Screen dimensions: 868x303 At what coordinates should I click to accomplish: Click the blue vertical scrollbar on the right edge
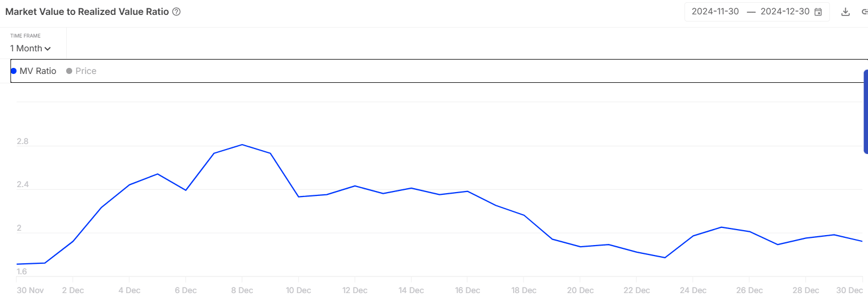click(x=865, y=111)
